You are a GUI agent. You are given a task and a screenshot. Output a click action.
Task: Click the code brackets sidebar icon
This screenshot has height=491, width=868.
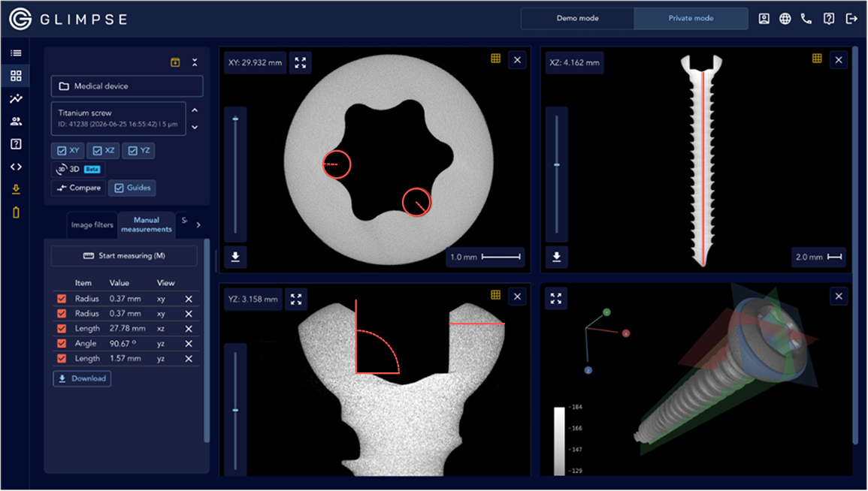coord(16,167)
